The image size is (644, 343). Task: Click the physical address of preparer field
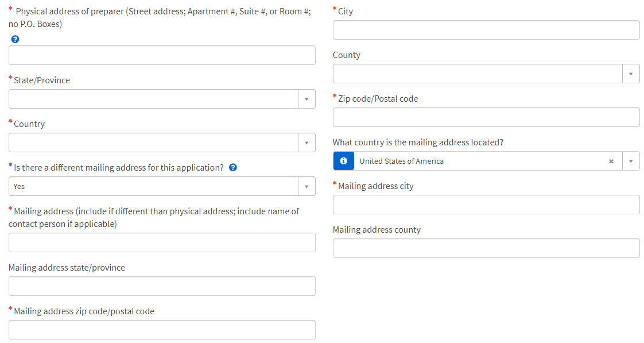pos(162,55)
